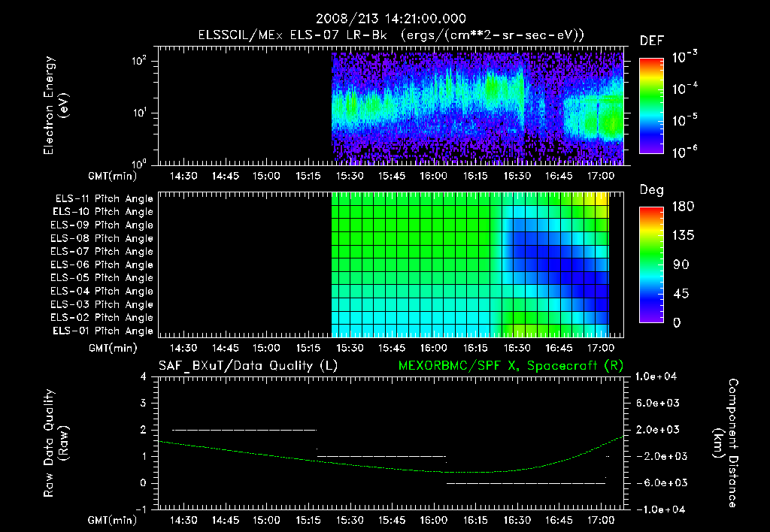Click the SAF_BXuT/Data Quality (L) title
The height and width of the screenshot is (532, 770).
(248, 366)
